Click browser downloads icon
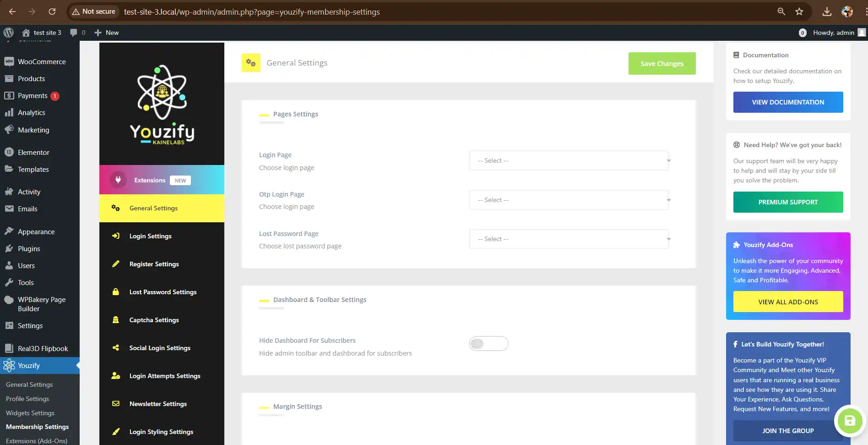 (827, 11)
